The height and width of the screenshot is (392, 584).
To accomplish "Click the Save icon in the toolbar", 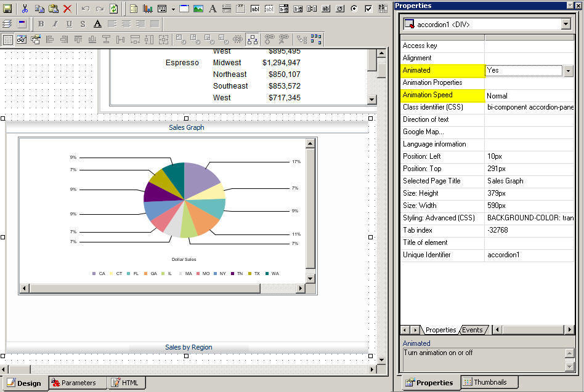I will pos(7,9).
